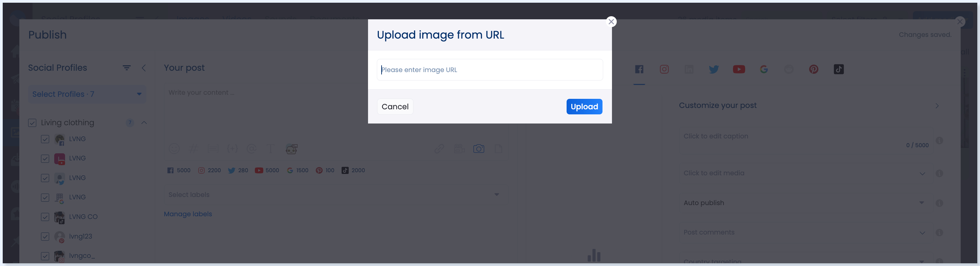Image resolution: width=980 pixels, height=266 pixels.
Task: Click the camera image upload icon
Action: (x=478, y=149)
